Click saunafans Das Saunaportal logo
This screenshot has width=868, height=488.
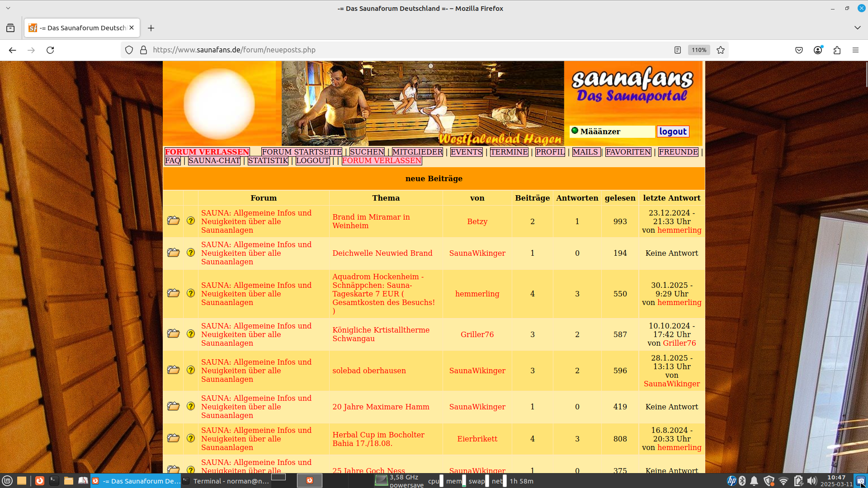(632, 84)
